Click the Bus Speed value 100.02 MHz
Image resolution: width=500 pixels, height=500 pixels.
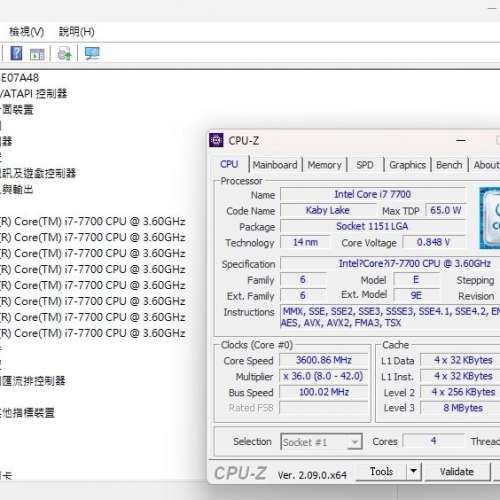[x=324, y=392]
